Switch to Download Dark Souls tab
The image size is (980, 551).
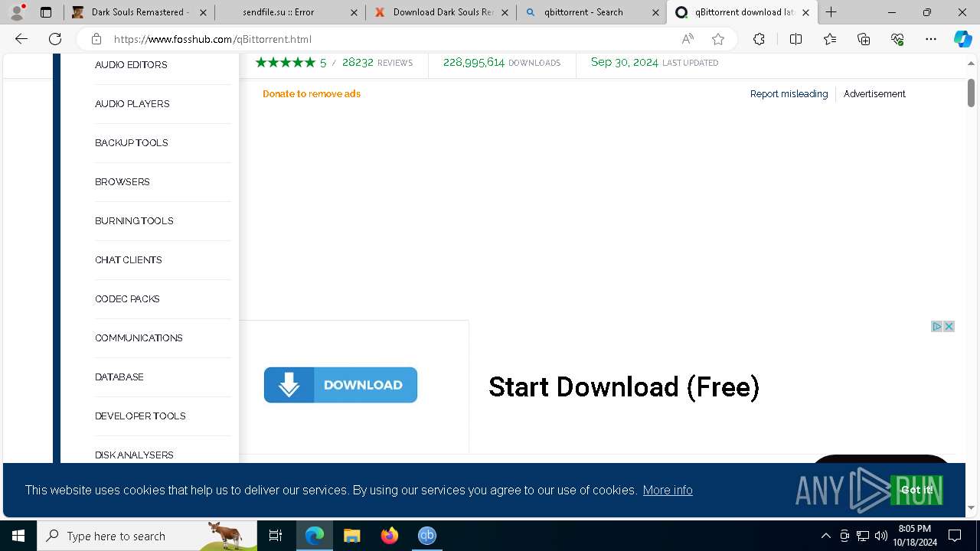(x=441, y=12)
